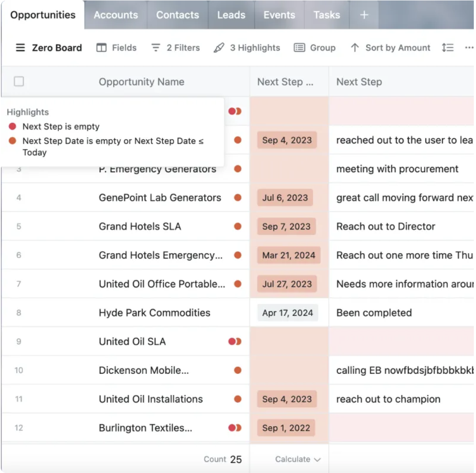Click the Jul 27, 2023 date cell
Viewport: 476px width, 473px height.
tap(287, 284)
